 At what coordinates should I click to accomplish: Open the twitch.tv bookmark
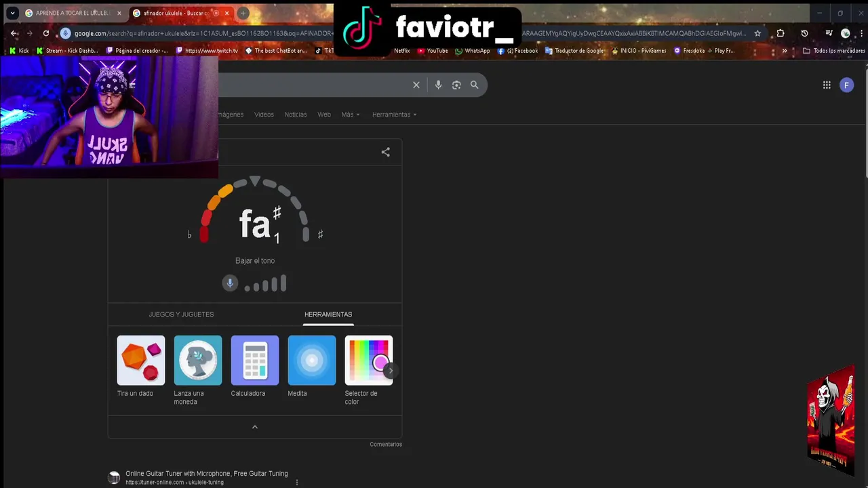pyautogui.click(x=207, y=51)
